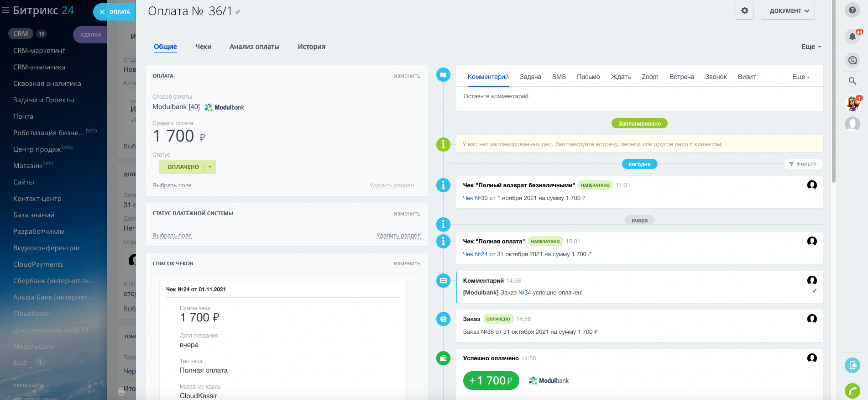This screenshot has width=868, height=400.
Task: Expand the ДОКУМЕНТ dropdown
Action: (788, 11)
